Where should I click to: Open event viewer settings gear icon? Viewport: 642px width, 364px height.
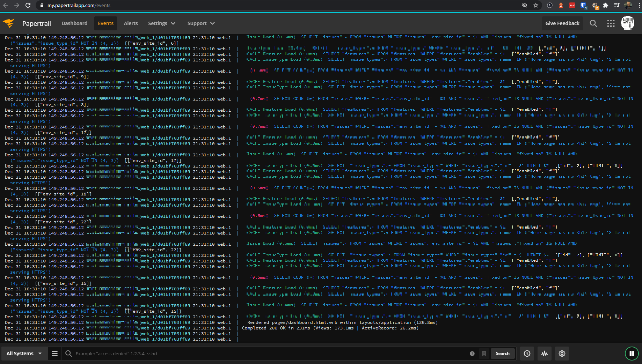click(562, 354)
